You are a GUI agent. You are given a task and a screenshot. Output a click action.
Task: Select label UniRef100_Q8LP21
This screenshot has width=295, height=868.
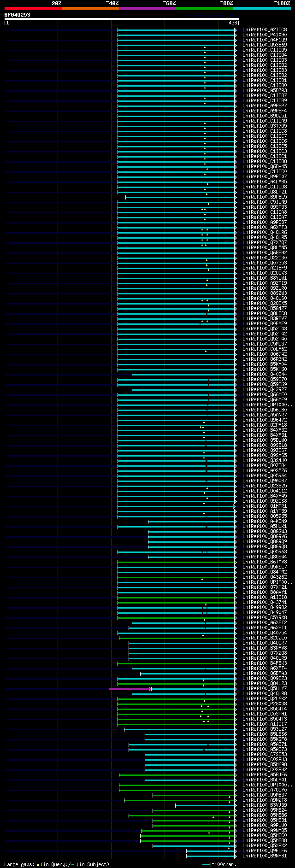[x=265, y=192]
